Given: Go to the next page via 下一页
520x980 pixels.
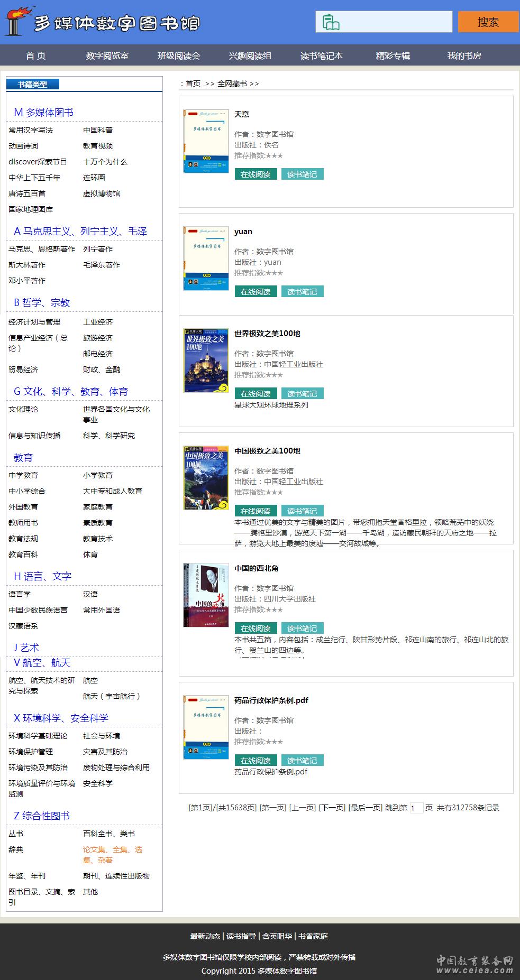Looking at the screenshot, I should (332, 808).
